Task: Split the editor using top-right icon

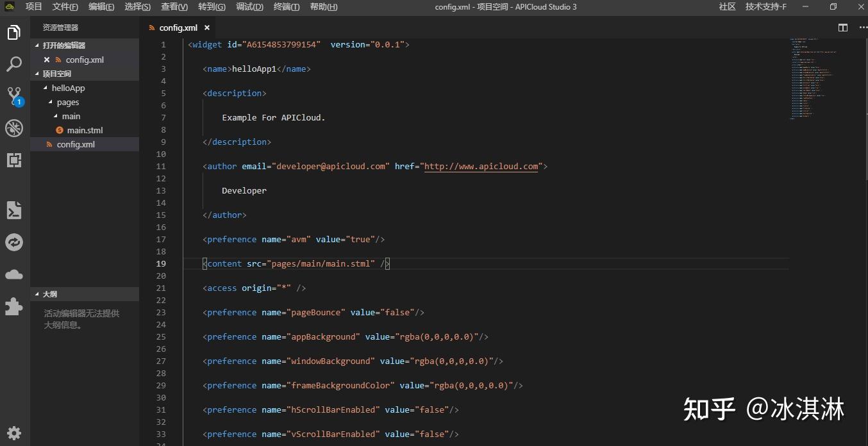Action: click(x=843, y=28)
